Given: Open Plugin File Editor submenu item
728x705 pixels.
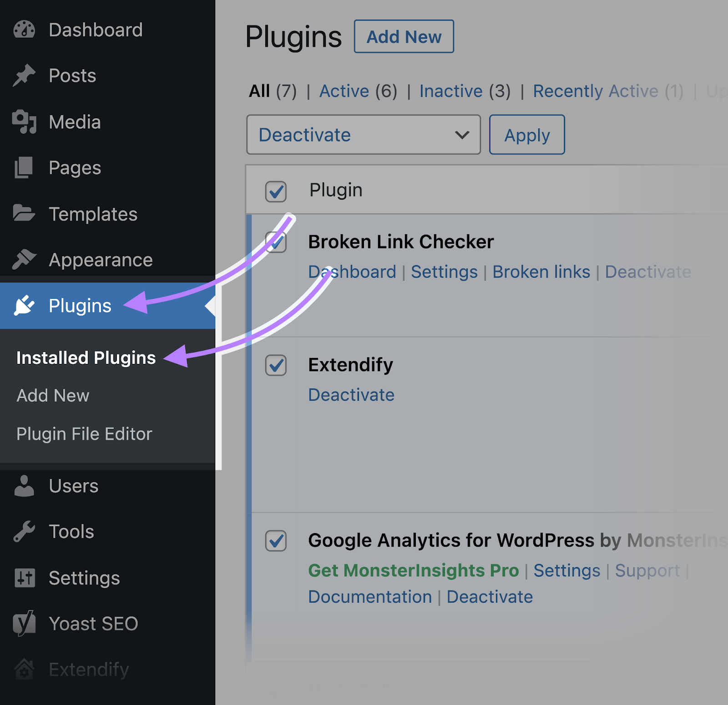Looking at the screenshot, I should click(x=84, y=434).
